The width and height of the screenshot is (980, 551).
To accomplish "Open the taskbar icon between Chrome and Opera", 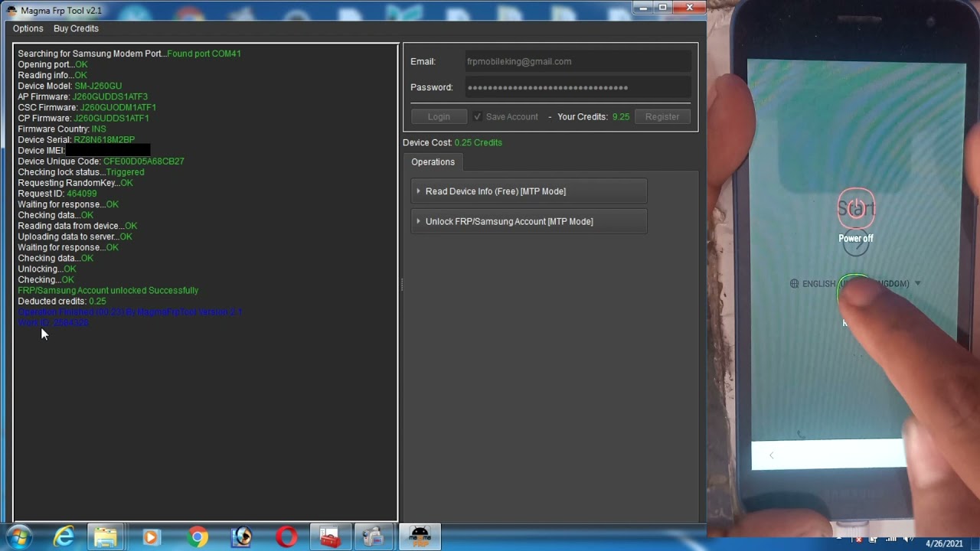I will (x=242, y=538).
